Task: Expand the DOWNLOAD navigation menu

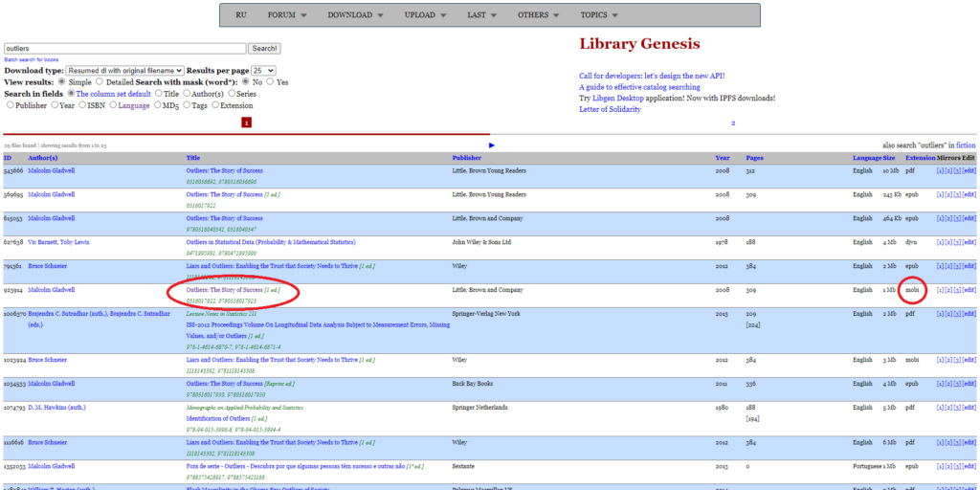Action: [354, 15]
